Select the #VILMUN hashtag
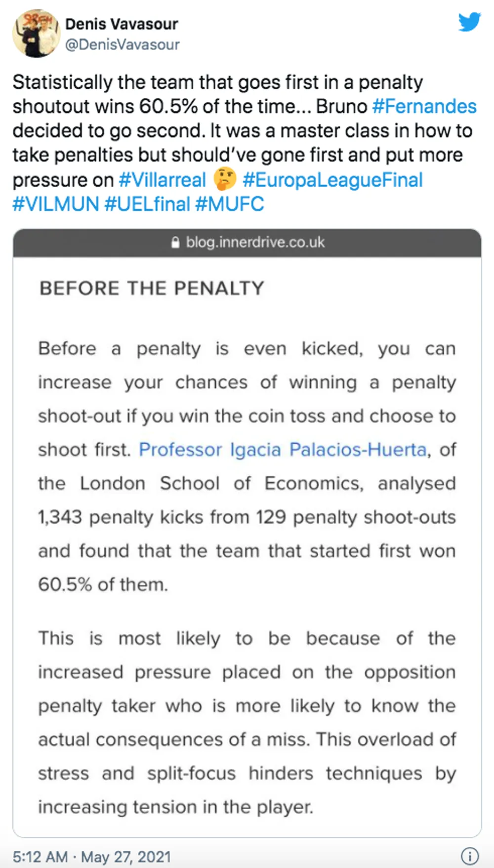Image resolution: width=494 pixels, height=868 pixels. click(x=56, y=204)
